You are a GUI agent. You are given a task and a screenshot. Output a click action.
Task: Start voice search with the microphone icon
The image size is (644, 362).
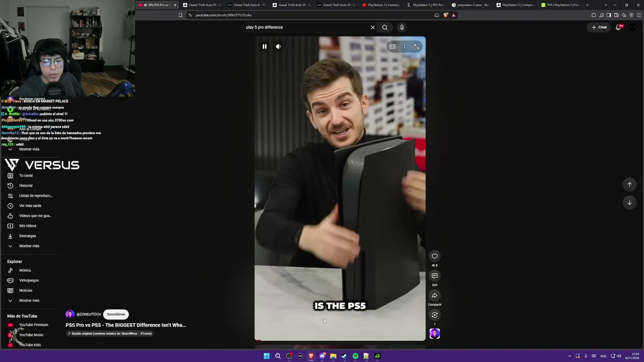click(x=401, y=28)
